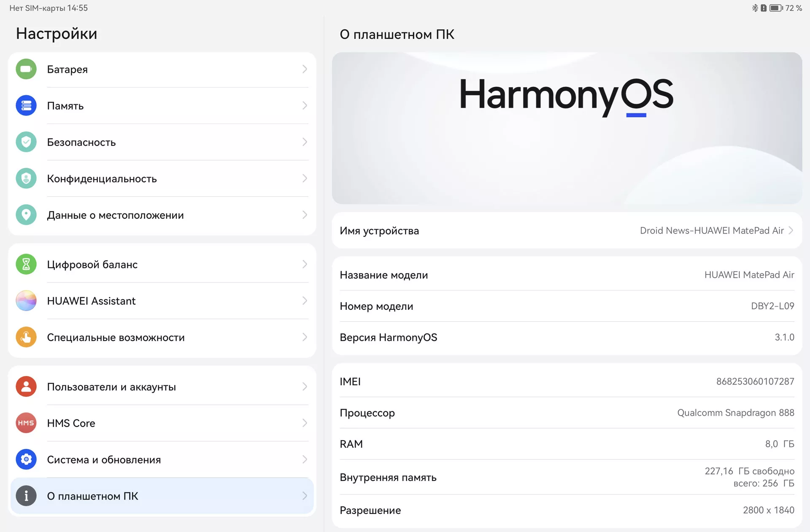
Task: Expand the Батарея row chevron
Action: tap(305, 69)
